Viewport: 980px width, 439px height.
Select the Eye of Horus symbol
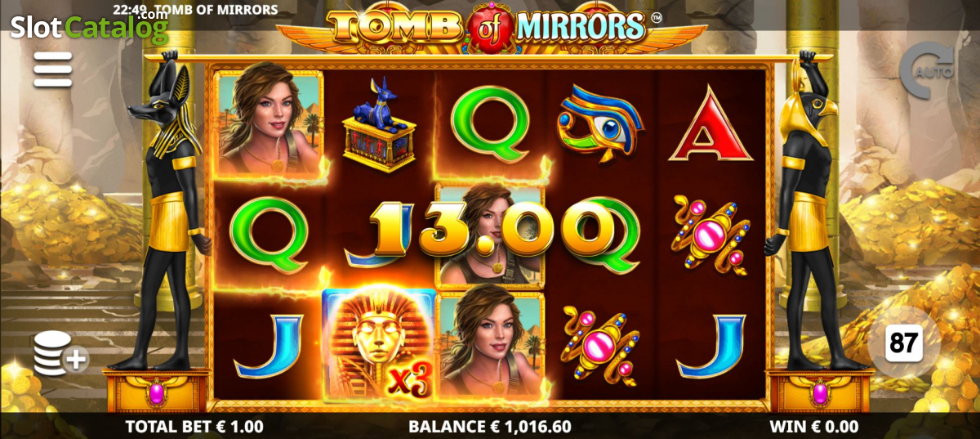pos(599,124)
